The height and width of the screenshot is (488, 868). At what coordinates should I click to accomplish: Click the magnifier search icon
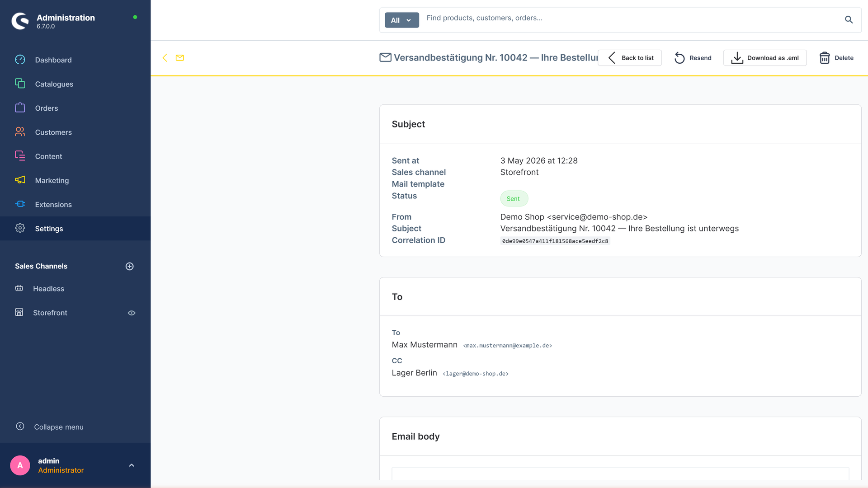(x=849, y=20)
